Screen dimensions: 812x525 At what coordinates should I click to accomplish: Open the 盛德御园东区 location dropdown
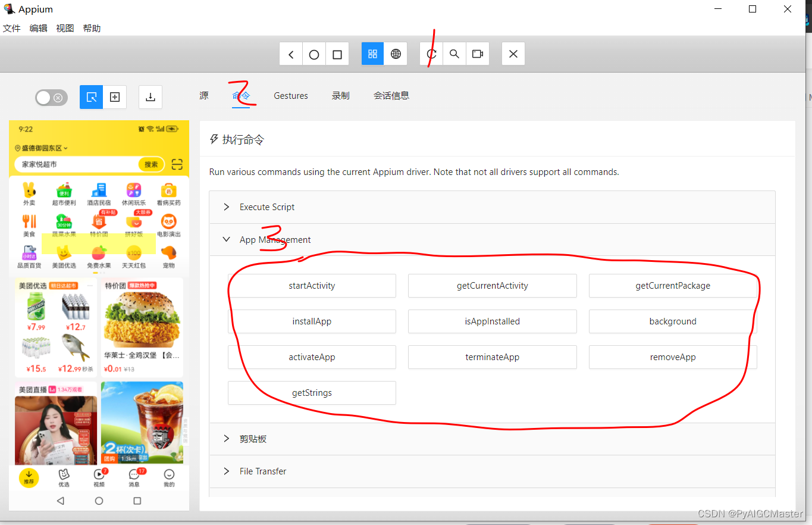point(42,148)
